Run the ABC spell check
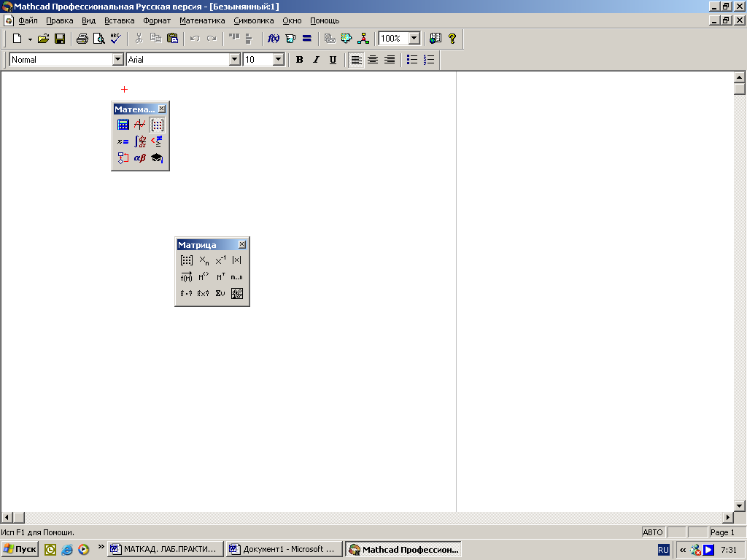The height and width of the screenshot is (560, 747). click(x=115, y=39)
